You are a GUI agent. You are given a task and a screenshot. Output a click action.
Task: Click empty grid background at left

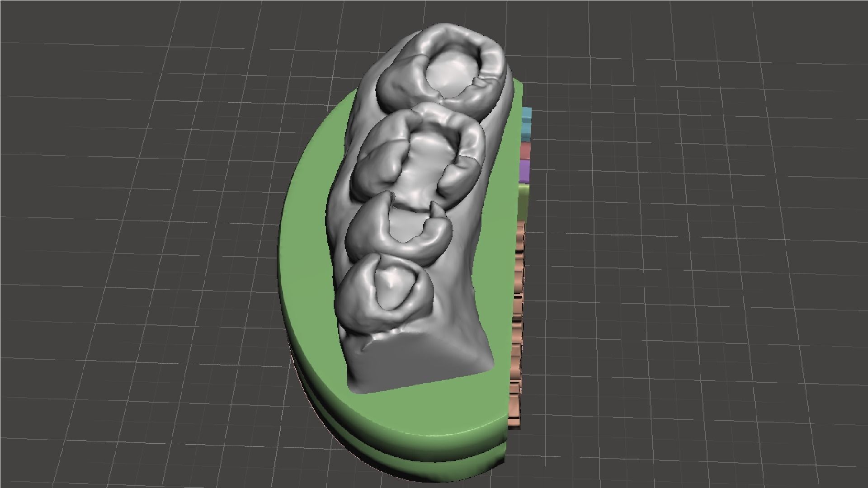pos(136,226)
